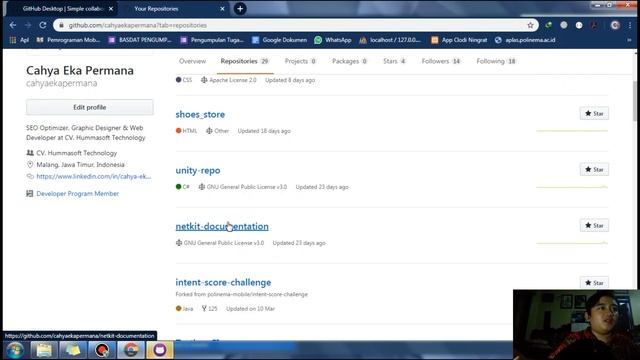
Task: Star the intent-score-challenge repository
Action: pyautogui.click(x=594, y=282)
